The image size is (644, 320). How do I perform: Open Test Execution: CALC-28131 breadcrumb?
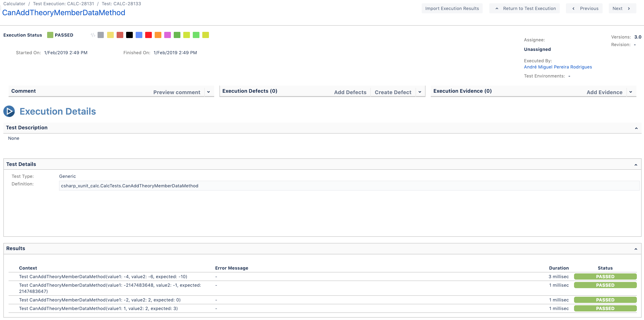pos(64,4)
